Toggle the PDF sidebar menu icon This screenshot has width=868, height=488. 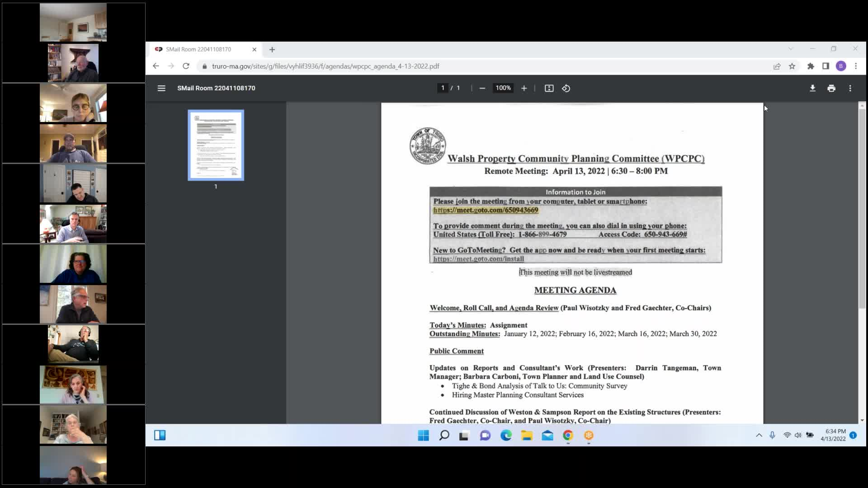(x=161, y=88)
